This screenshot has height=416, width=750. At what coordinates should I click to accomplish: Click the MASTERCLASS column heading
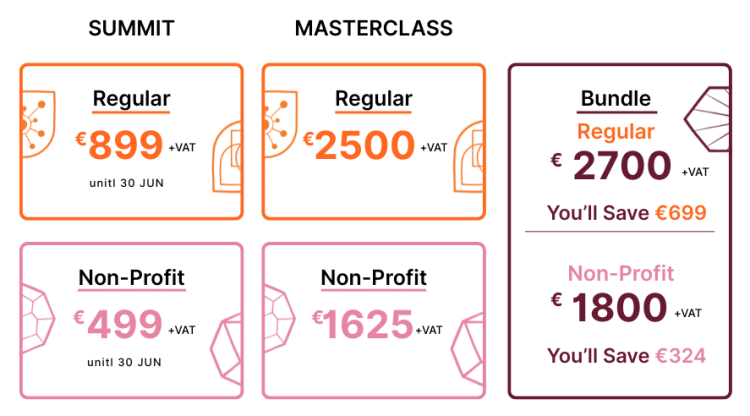click(374, 28)
